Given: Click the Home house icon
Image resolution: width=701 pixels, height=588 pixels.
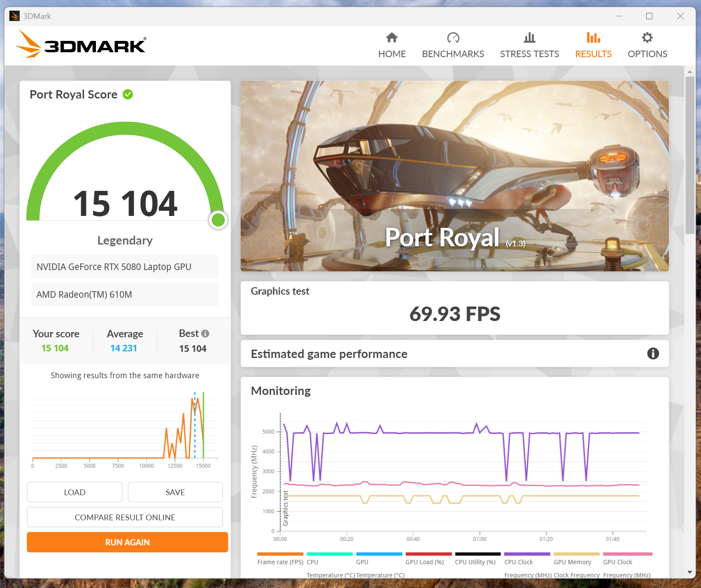Looking at the screenshot, I should [392, 38].
